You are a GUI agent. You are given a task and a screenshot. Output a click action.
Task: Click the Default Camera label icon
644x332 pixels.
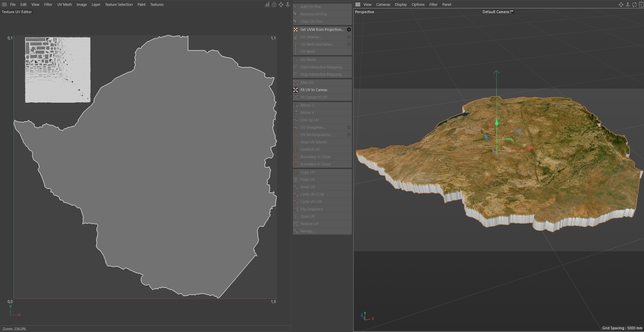511,12
